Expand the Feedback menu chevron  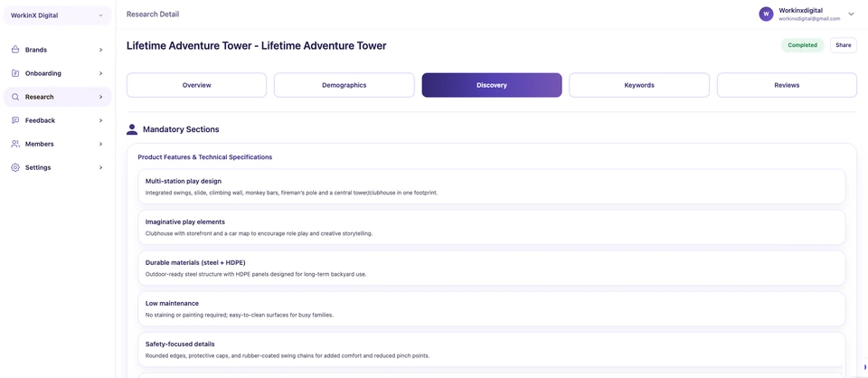tap(100, 120)
